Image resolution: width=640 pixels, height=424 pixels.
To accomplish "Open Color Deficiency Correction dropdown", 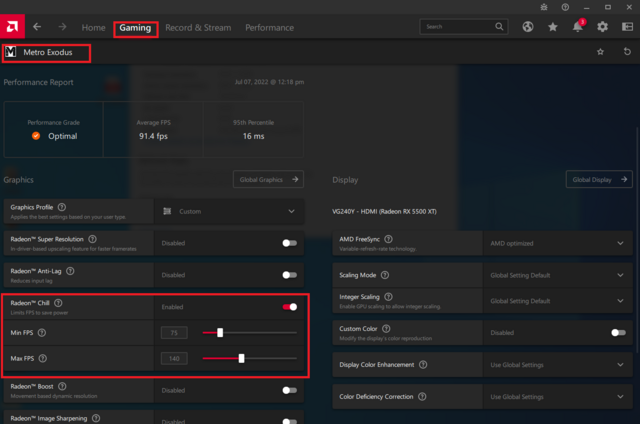I will (x=558, y=397).
